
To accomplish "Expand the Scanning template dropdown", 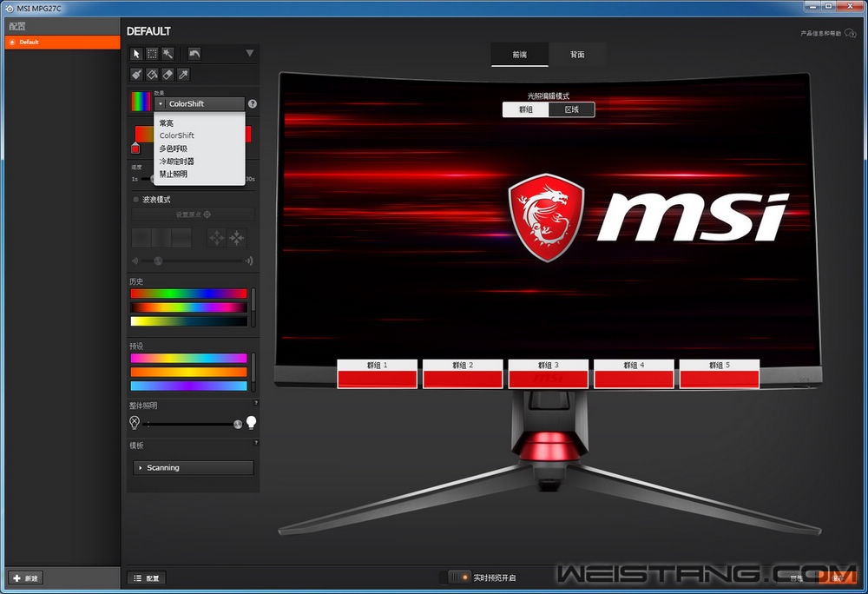I will (194, 468).
